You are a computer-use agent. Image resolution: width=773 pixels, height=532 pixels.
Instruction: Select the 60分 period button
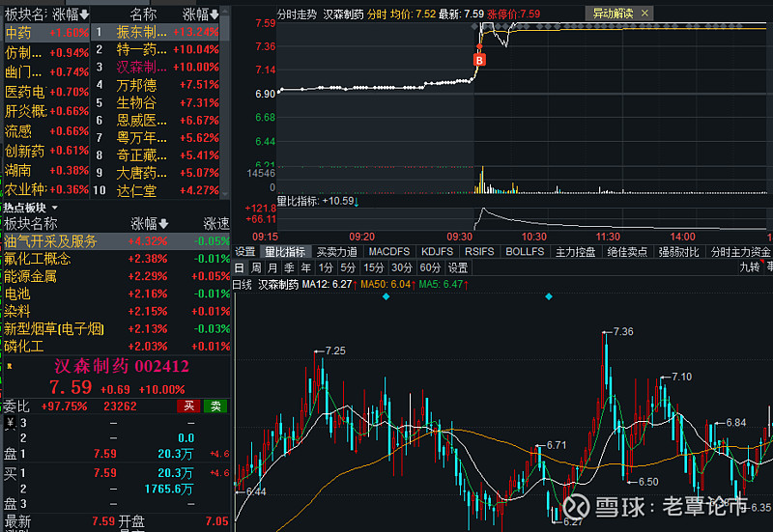[430, 268]
